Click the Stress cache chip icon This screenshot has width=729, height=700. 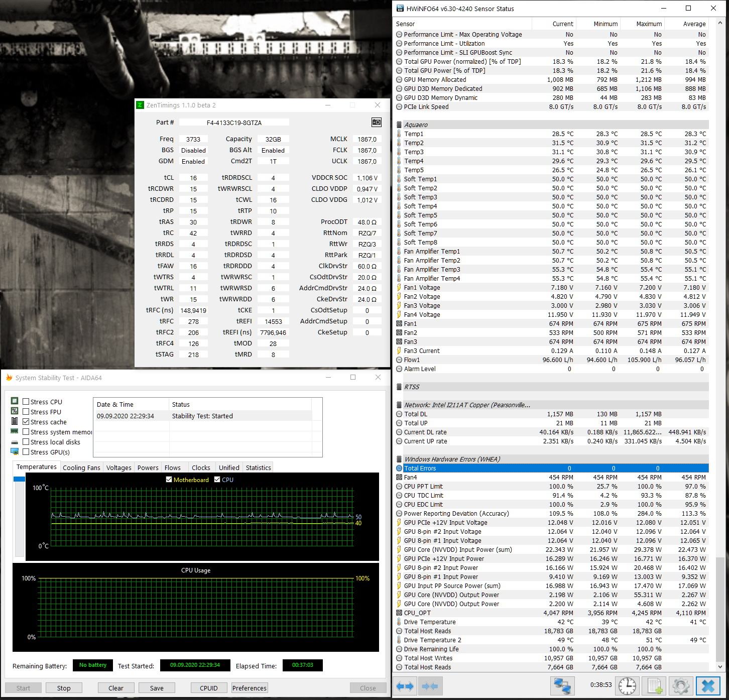[x=15, y=421]
